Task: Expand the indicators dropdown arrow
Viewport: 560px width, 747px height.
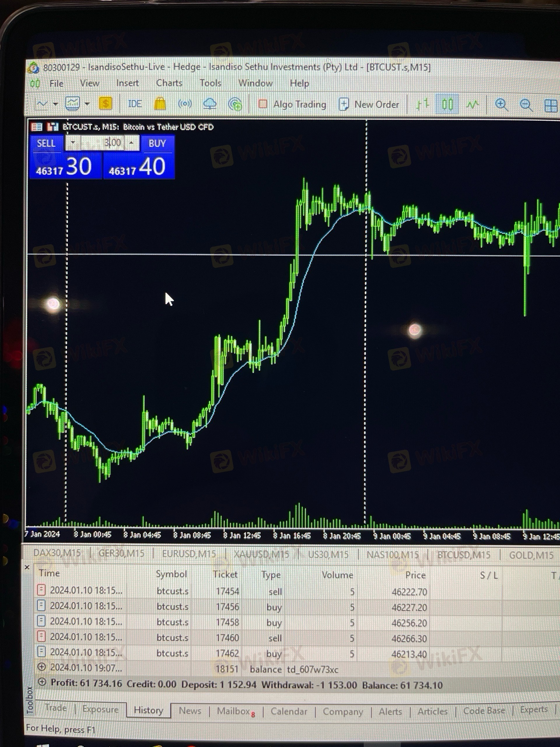Action: pyautogui.click(x=87, y=104)
